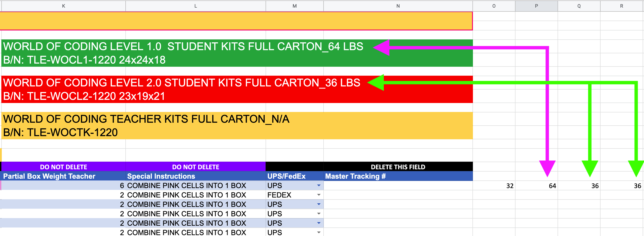Open the UPS dropdown in the first carrier row
Screen dimensions: 644x236
point(319,185)
